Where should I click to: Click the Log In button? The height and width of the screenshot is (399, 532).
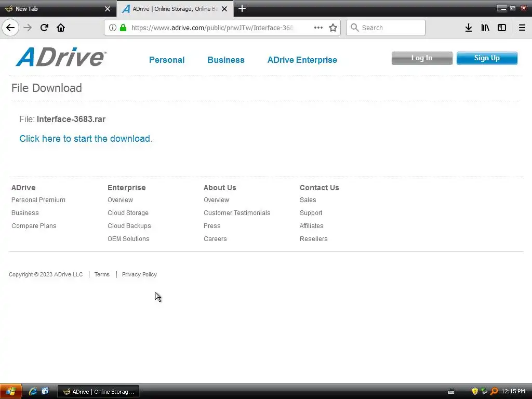click(x=422, y=58)
